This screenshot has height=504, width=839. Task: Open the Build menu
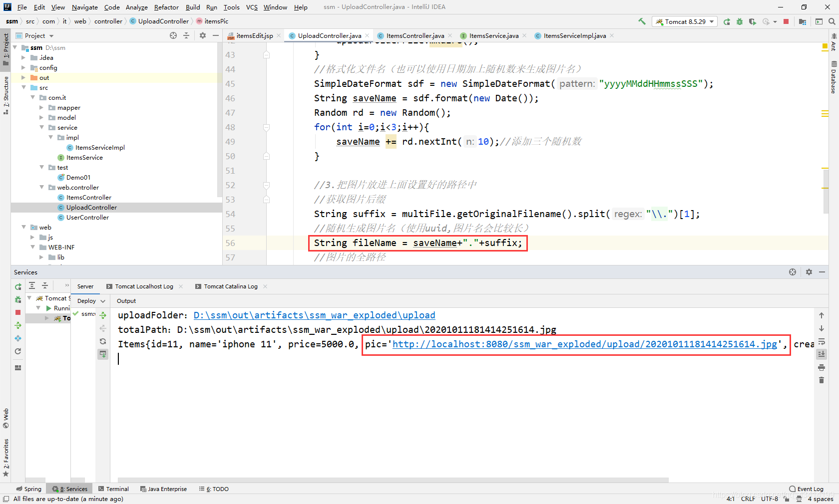pyautogui.click(x=193, y=7)
